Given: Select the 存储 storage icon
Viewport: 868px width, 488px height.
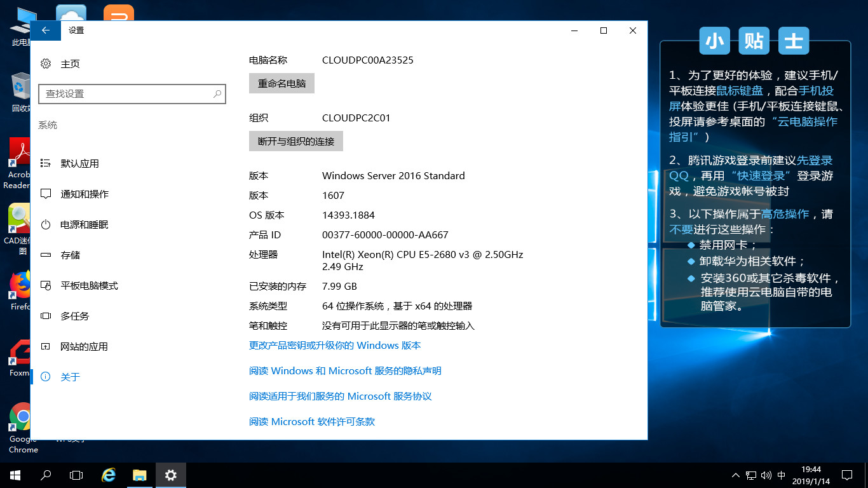Looking at the screenshot, I should (x=46, y=255).
